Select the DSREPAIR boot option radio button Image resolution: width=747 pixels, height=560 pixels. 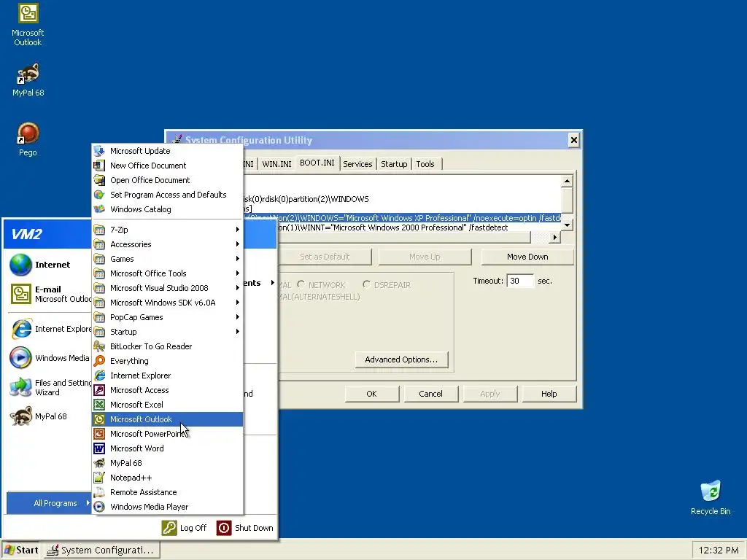366,284
